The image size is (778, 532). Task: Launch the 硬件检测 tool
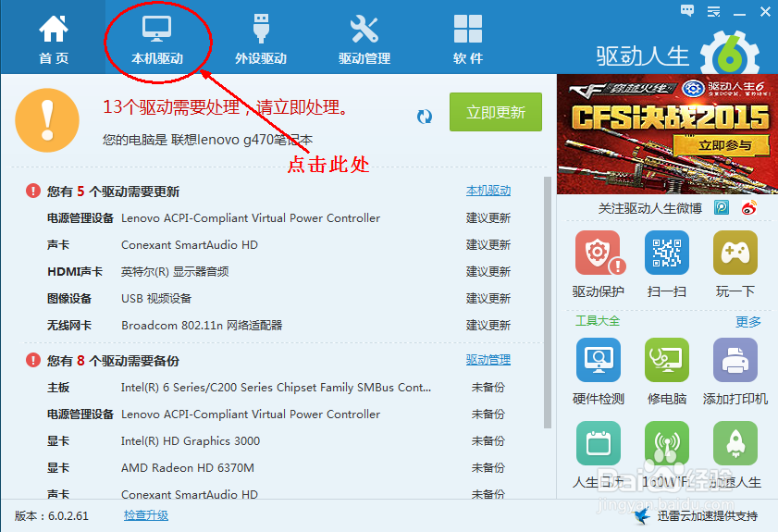(598, 360)
